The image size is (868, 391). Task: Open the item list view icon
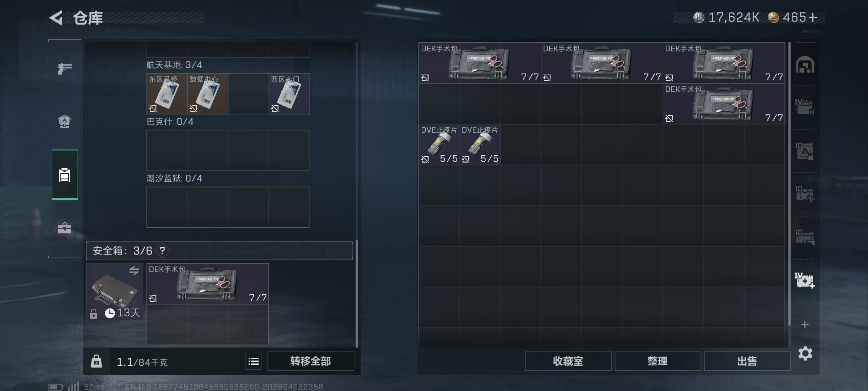[254, 361]
